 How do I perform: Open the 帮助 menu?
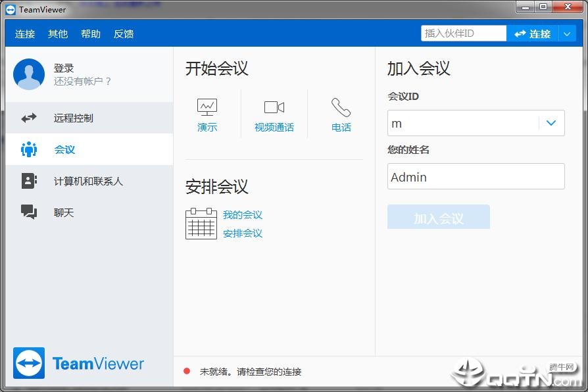point(91,34)
